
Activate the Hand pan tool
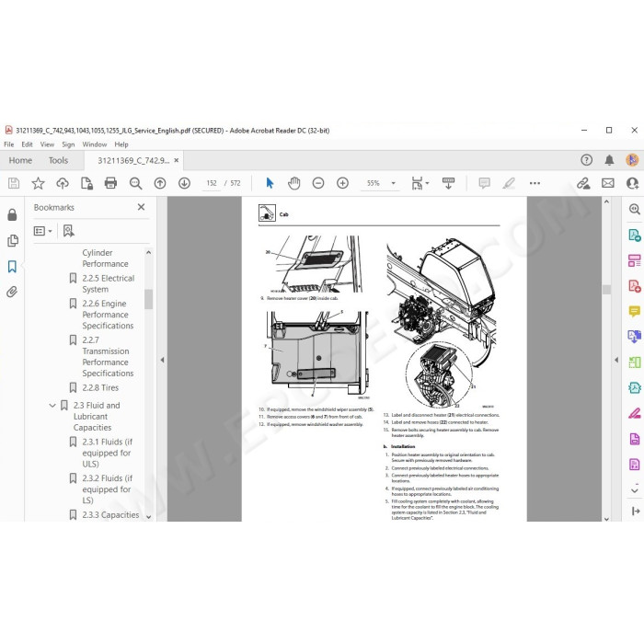click(x=294, y=183)
